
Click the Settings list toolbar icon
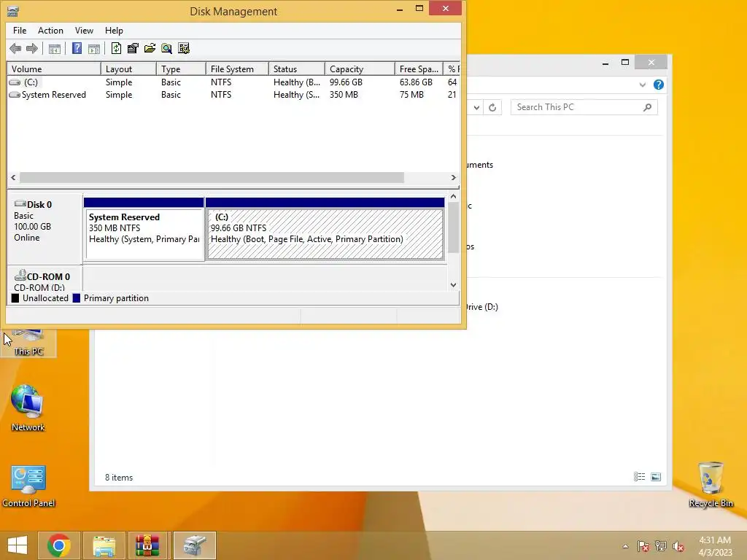pos(183,48)
